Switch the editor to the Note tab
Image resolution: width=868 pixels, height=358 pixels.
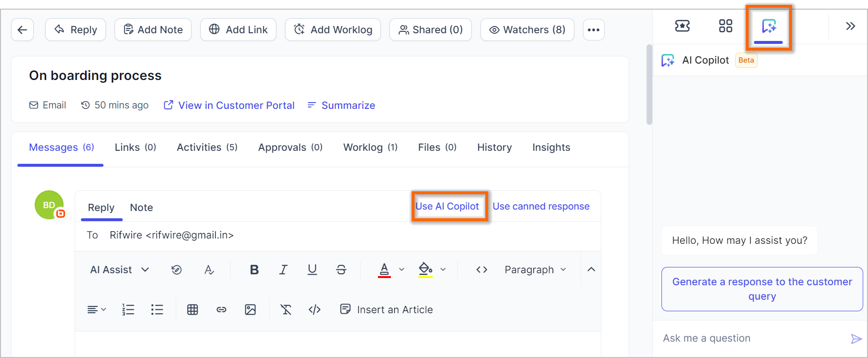[142, 208]
